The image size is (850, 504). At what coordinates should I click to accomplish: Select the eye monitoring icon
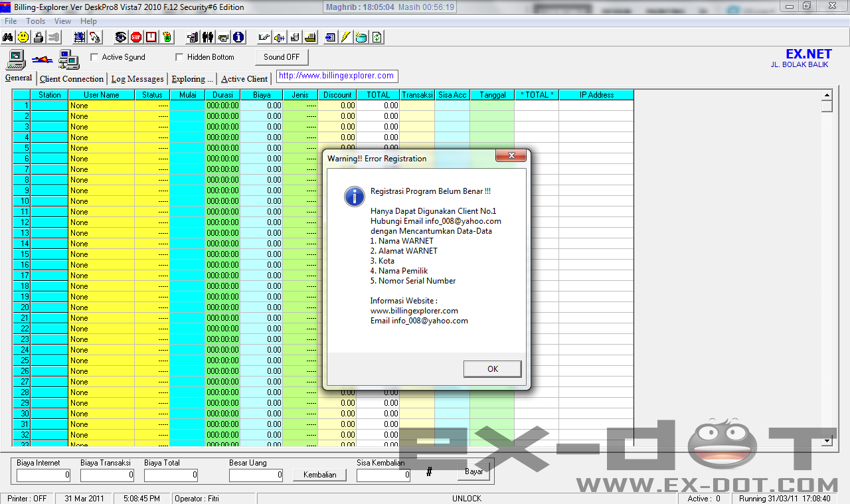(x=120, y=37)
